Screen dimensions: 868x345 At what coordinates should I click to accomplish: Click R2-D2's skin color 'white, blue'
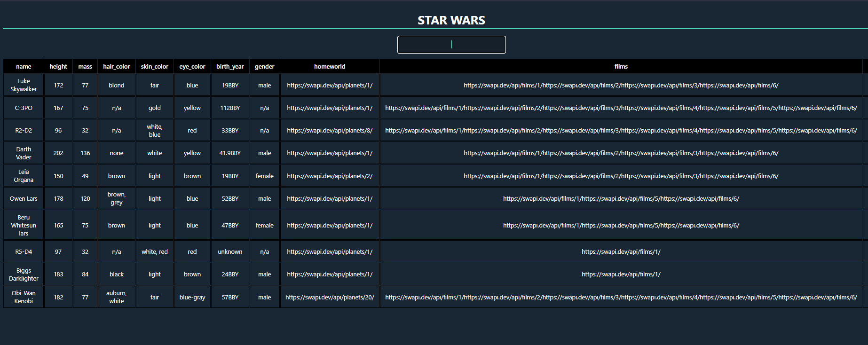[x=155, y=130]
